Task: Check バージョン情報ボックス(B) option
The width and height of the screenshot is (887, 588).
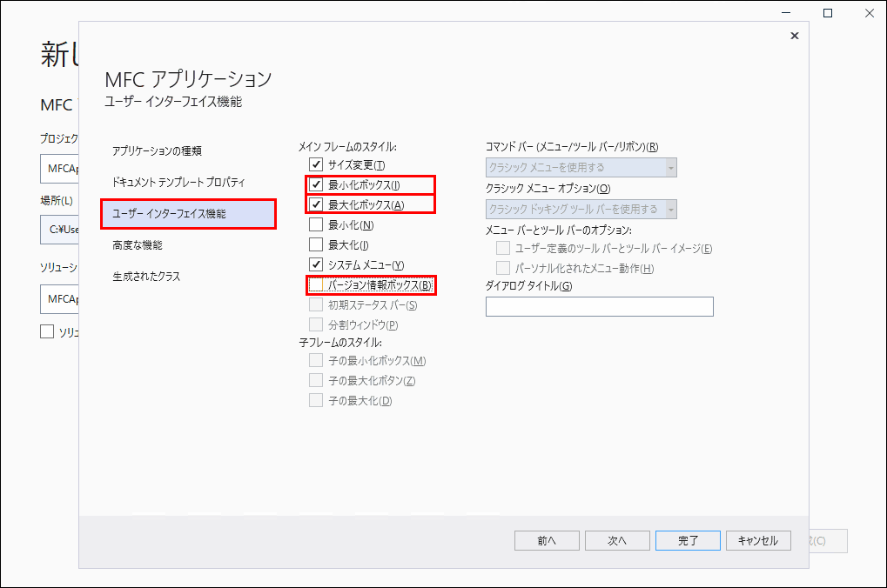Action: 316,285
